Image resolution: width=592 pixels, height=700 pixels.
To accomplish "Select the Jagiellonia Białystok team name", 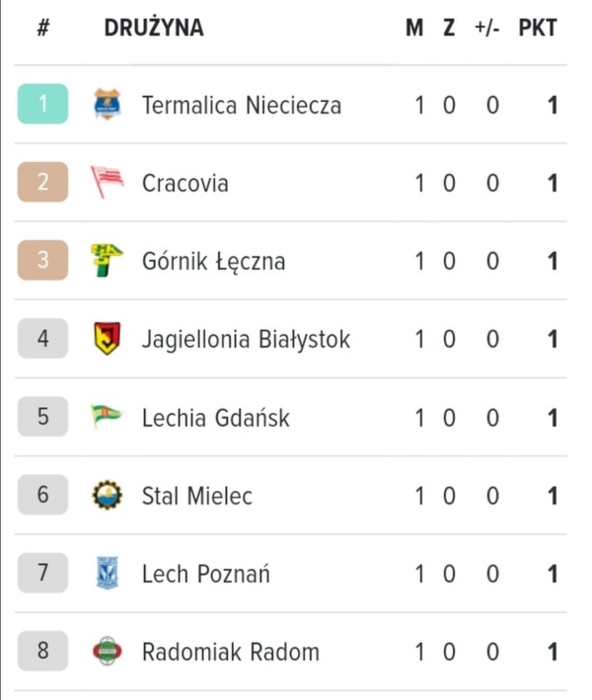I will (246, 340).
